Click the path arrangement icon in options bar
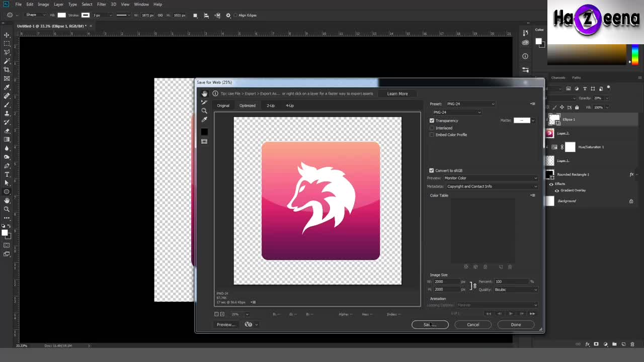 point(217,15)
